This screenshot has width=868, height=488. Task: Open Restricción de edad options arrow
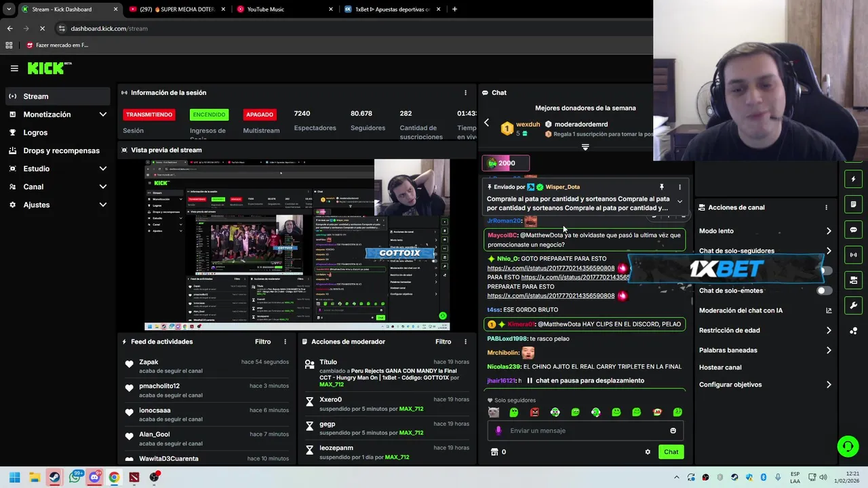(x=829, y=331)
